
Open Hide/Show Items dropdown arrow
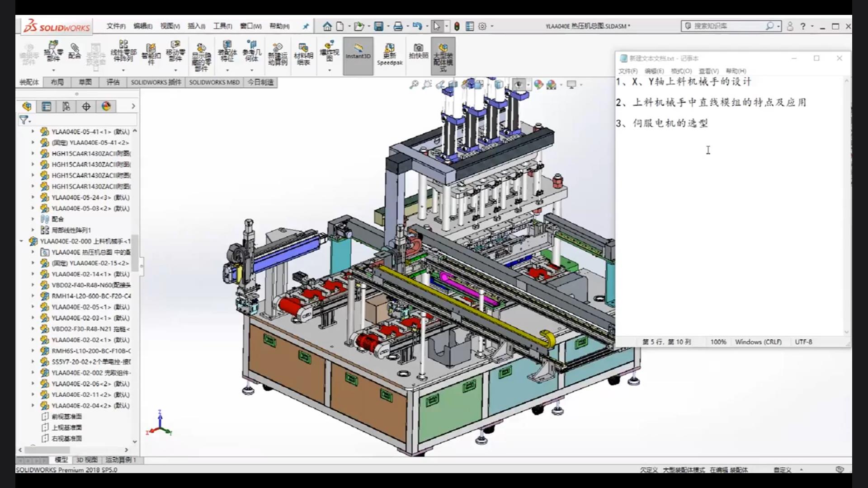[528, 84]
